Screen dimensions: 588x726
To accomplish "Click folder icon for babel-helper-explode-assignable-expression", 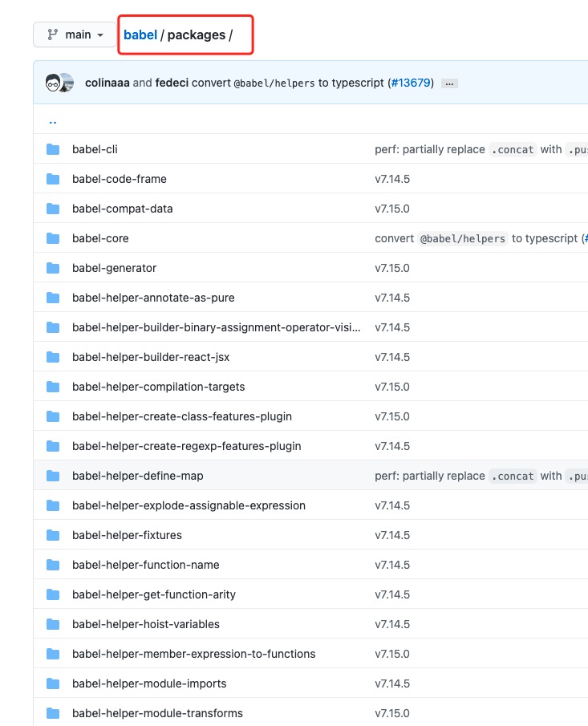I will (x=53, y=505).
